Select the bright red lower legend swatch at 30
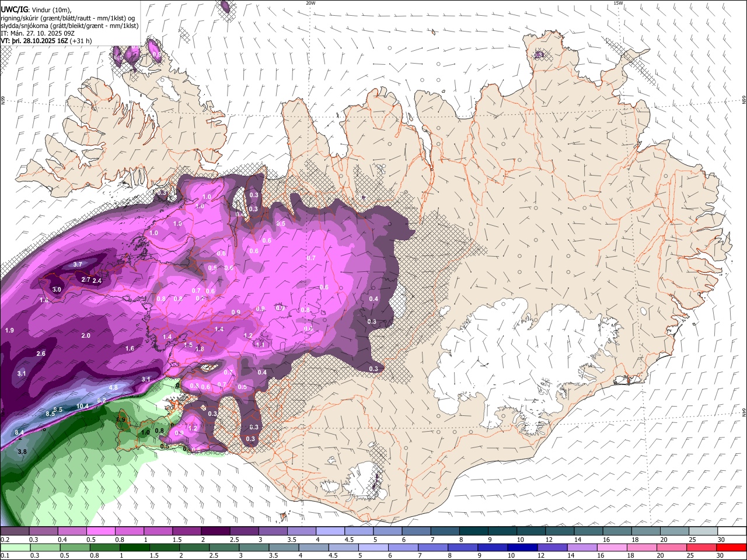 pyautogui.click(x=732, y=548)
